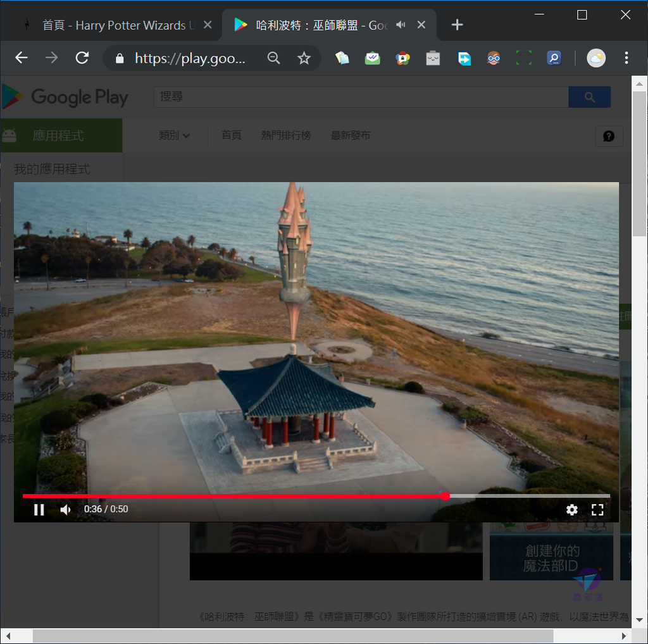
Task: Close the Harry Potter Wizards Unite tab
Action: 208,25
